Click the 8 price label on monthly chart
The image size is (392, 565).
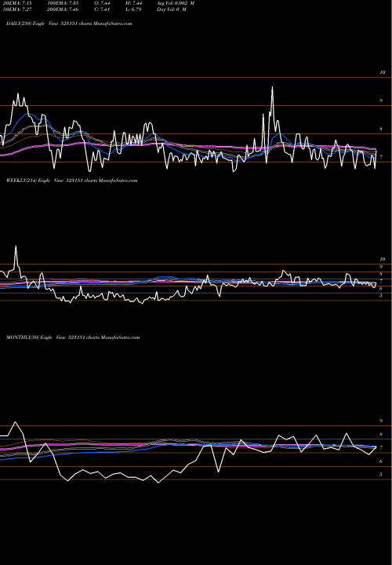coord(381,434)
